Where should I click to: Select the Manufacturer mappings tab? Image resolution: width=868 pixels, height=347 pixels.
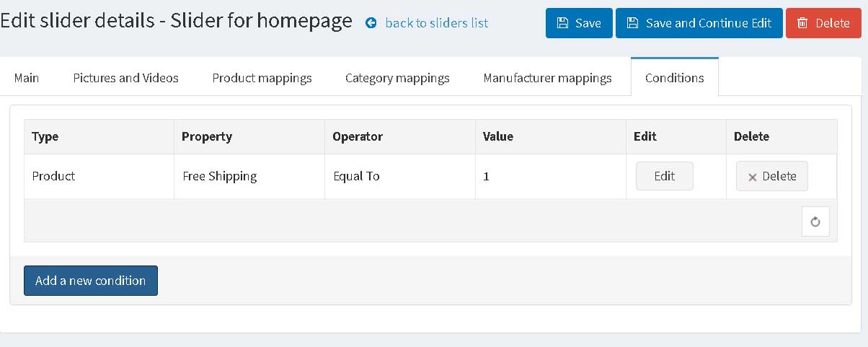[x=548, y=77]
